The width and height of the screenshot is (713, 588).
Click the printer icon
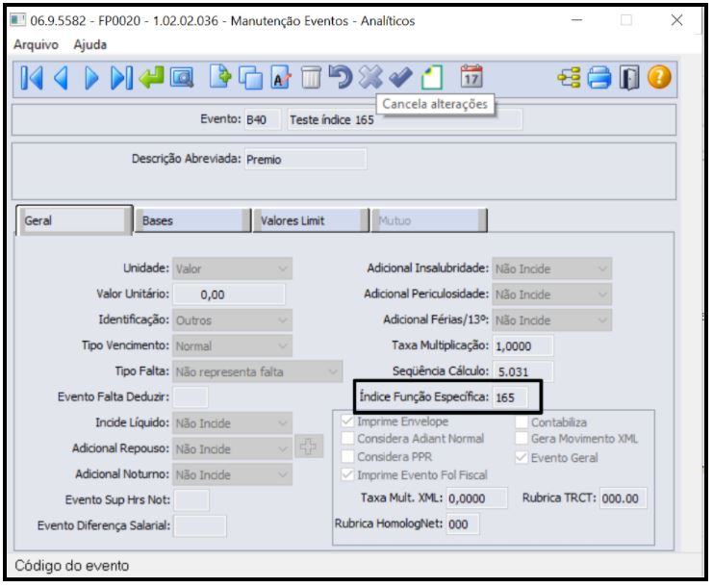(x=599, y=78)
